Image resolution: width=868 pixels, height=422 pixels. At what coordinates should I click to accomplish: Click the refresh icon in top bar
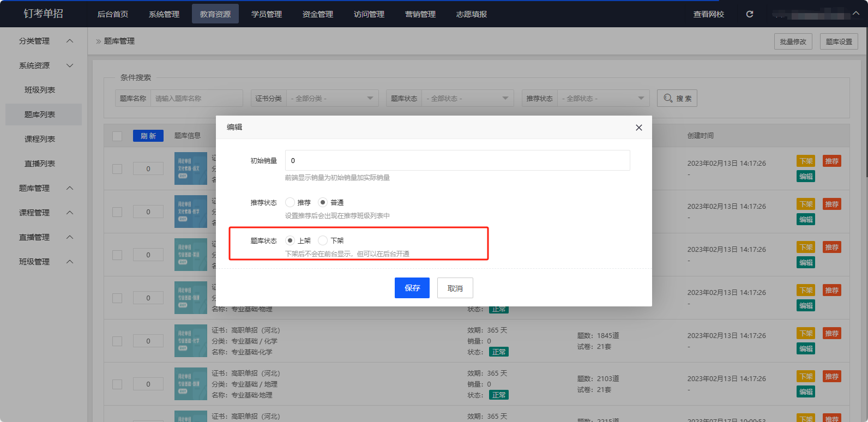click(x=750, y=14)
